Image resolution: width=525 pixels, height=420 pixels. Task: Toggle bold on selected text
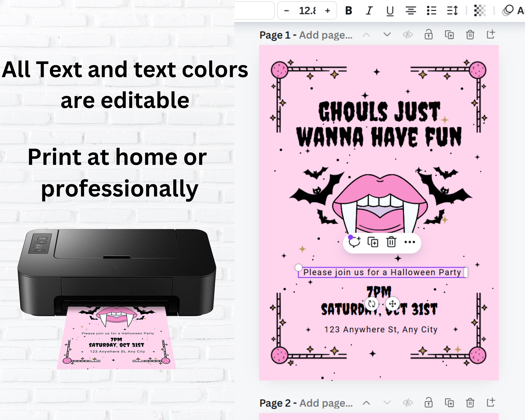pos(349,10)
